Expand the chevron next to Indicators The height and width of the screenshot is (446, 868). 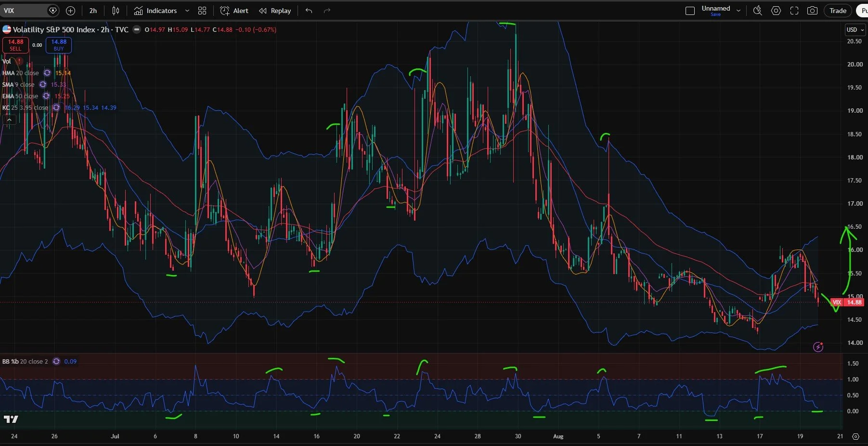187,11
